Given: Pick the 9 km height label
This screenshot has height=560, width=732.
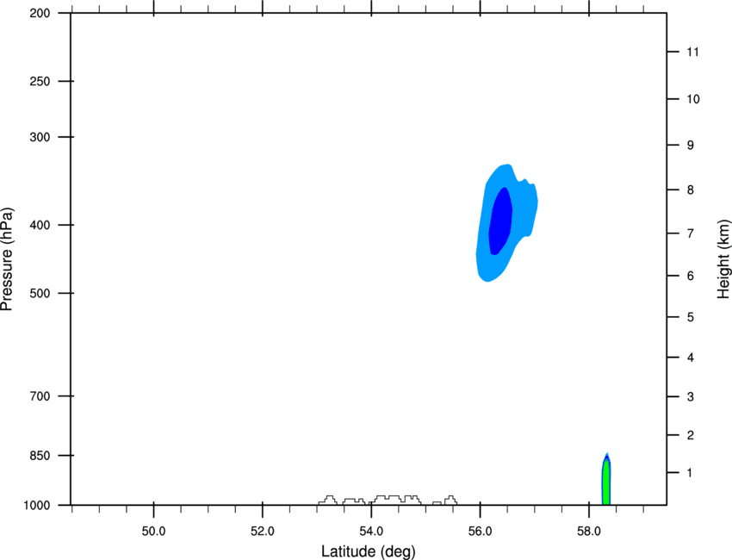Looking at the screenshot, I should pyautogui.click(x=691, y=146).
